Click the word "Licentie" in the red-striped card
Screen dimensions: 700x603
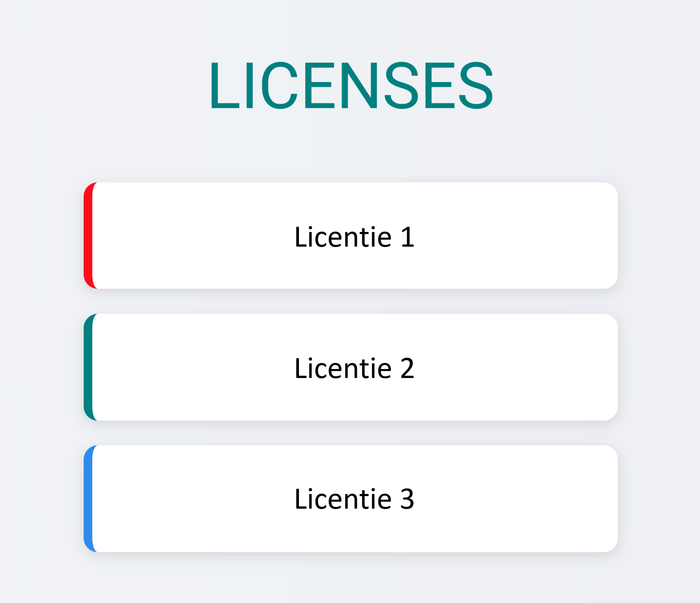coord(343,237)
